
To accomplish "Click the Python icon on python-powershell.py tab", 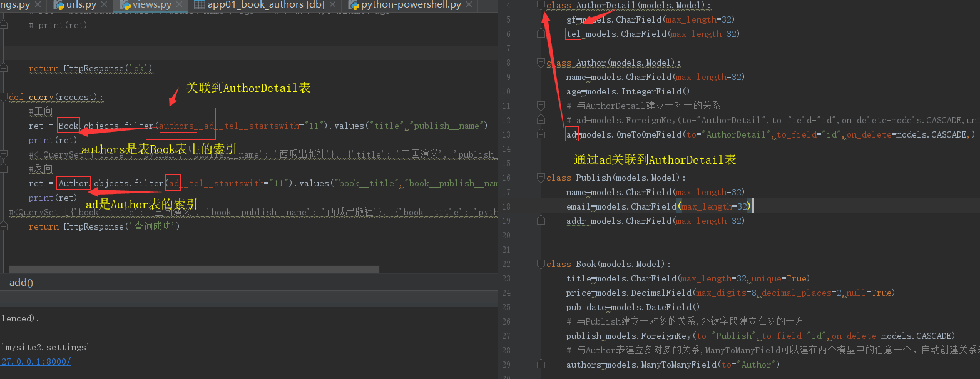I will click(352, 5).
